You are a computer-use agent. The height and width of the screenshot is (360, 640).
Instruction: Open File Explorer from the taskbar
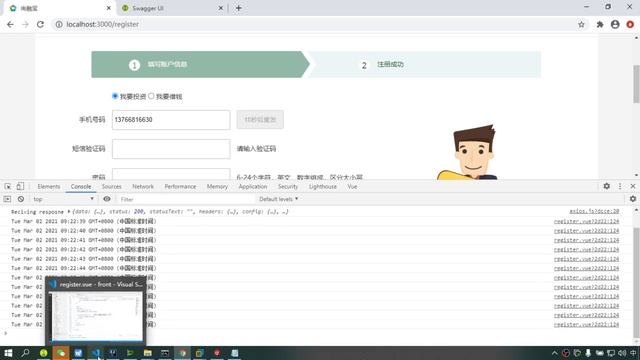point(148,353)
